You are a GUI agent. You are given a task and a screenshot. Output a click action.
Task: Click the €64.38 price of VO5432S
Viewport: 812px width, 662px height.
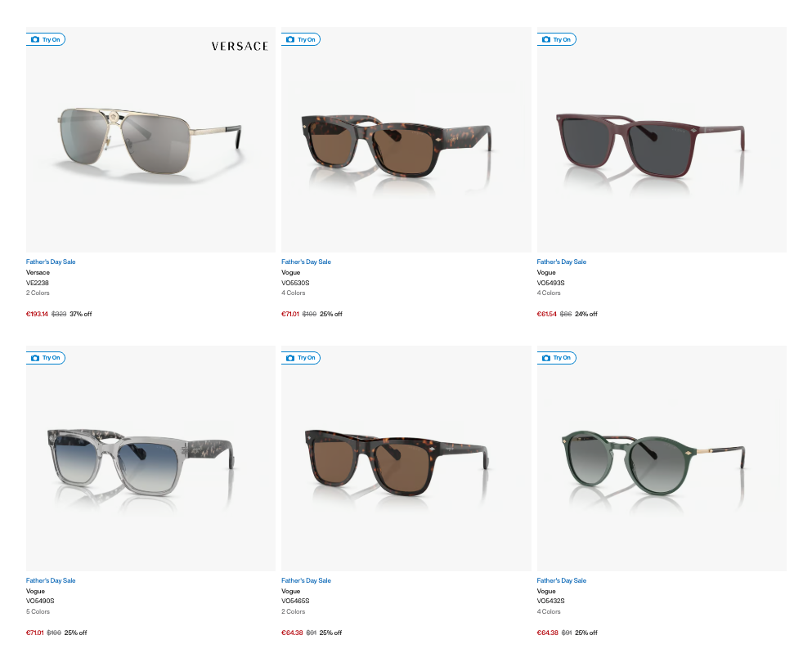click(x=547, y=633)
